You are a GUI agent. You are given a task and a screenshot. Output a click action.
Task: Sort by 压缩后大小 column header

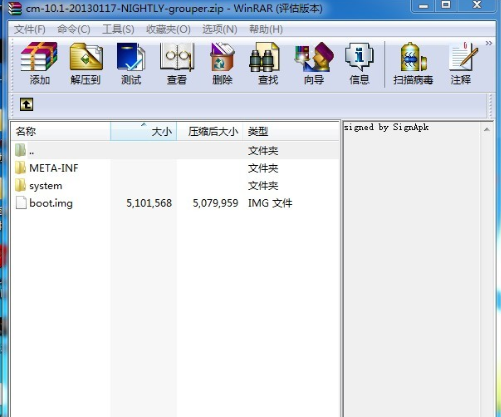pyautogui.click(x=210, y=131)
